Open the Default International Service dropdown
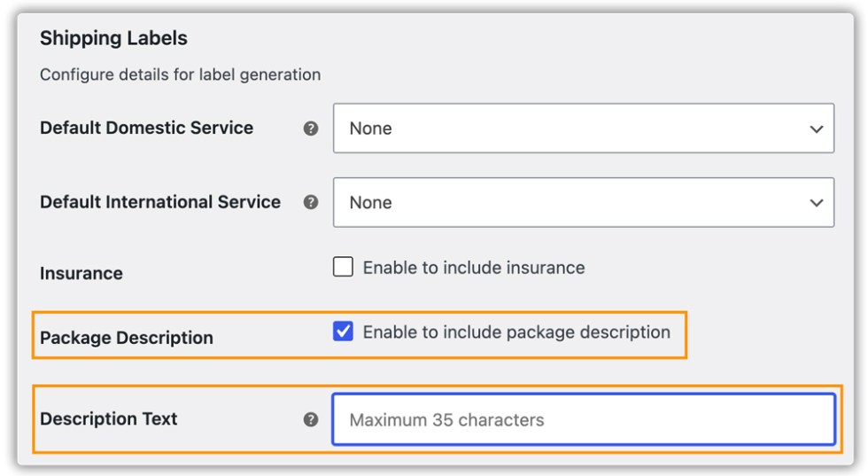This screenshot has height=476, width=868. coord(584,202)
